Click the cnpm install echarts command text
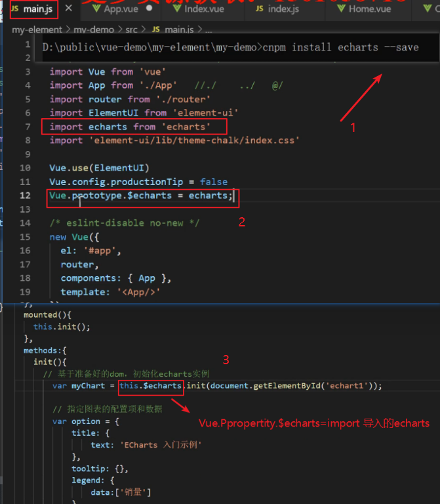 pos(340,47)
